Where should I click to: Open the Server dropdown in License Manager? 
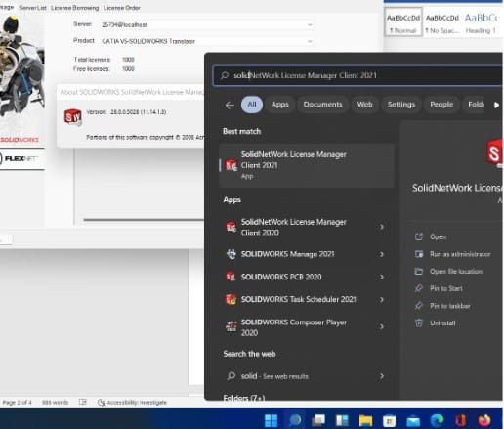pos(310,24)
